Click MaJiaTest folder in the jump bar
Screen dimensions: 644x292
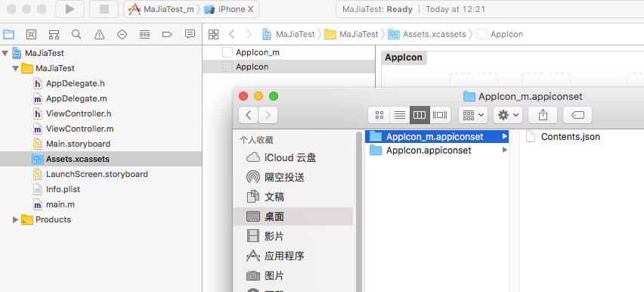tap(351, 34)
